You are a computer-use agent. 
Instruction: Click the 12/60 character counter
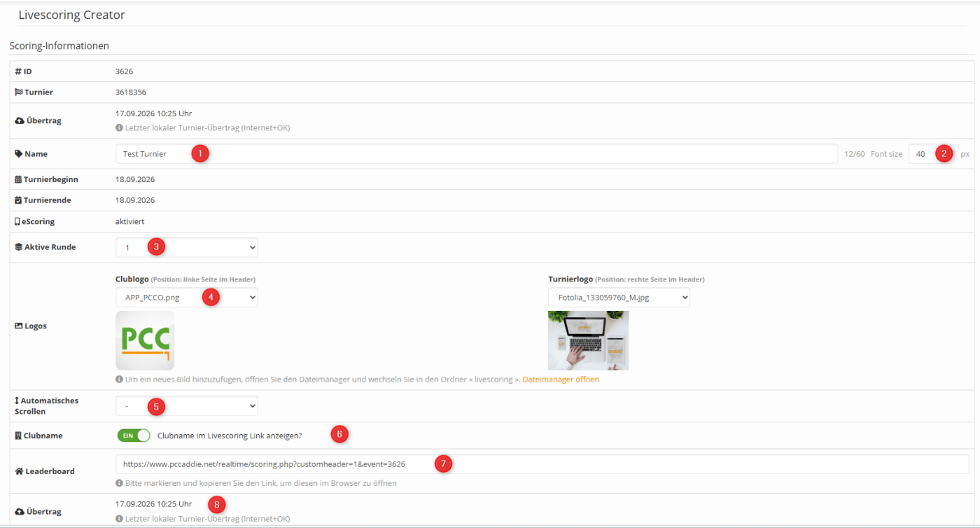pos(854,154)
